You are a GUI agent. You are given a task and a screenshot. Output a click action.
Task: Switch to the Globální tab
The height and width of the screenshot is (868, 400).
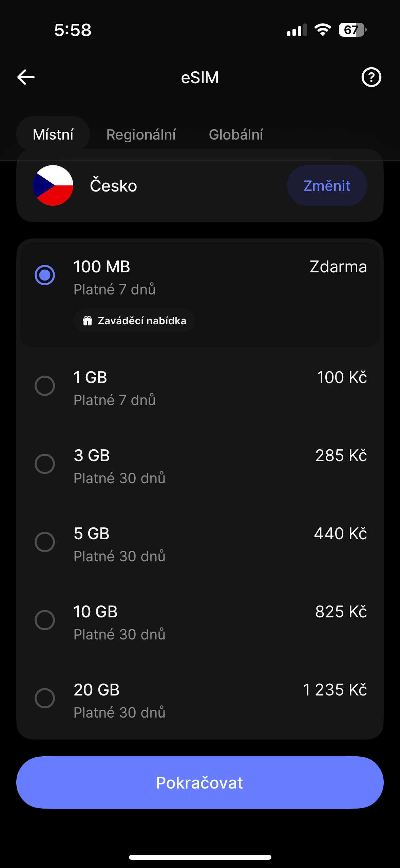236,134
